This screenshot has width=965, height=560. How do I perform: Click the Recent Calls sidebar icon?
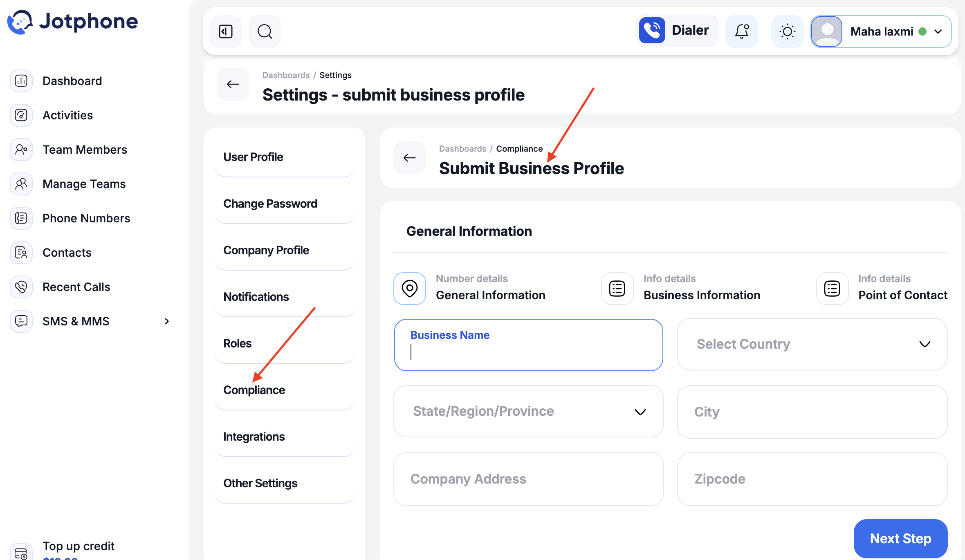pos(21,287)
